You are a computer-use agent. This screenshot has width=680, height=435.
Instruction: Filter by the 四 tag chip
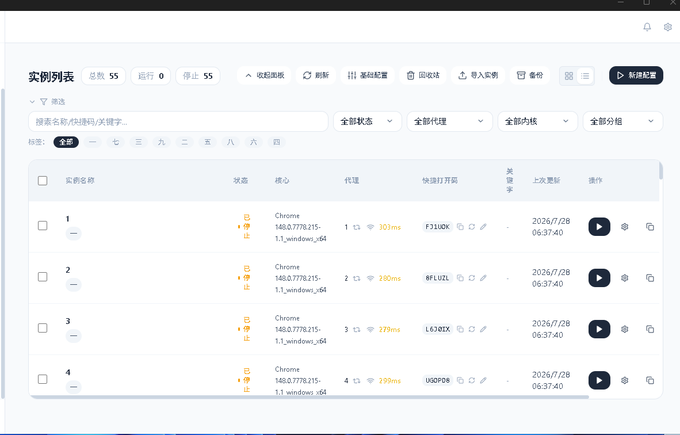pos(276,142)
